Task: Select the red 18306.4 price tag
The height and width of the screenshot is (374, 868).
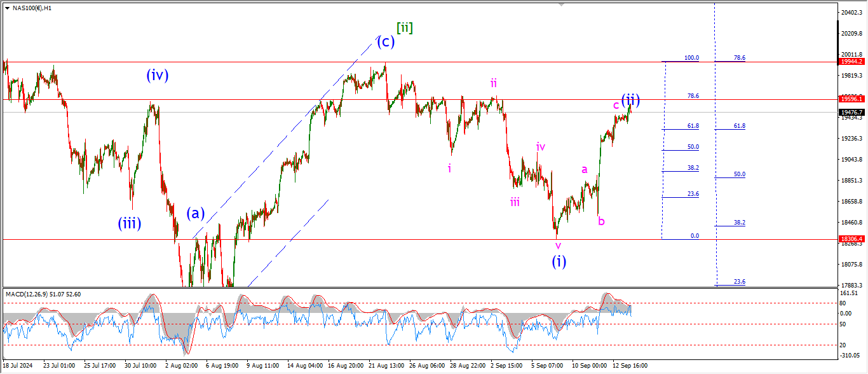Action: point(851,239)
